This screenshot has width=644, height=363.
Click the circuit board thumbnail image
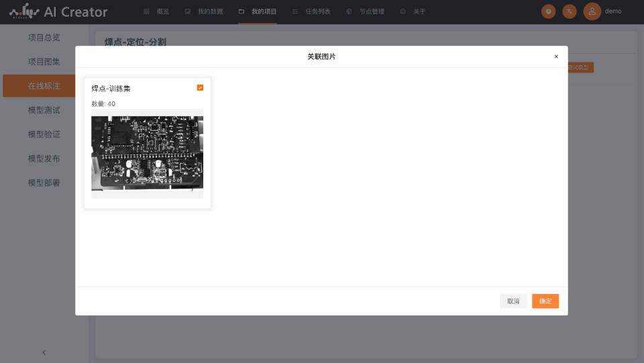147,154
